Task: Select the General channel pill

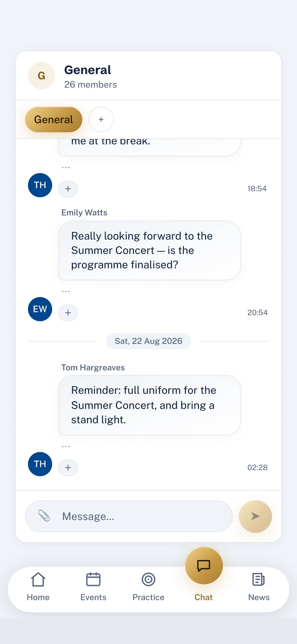Action: [x=54, y=119]
